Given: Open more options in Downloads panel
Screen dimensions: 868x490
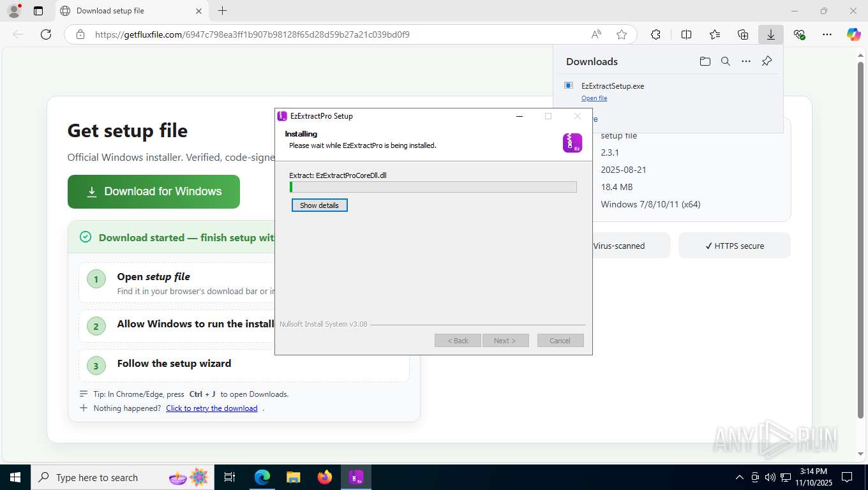Looking at the screenshot, I should click(746, 61).
